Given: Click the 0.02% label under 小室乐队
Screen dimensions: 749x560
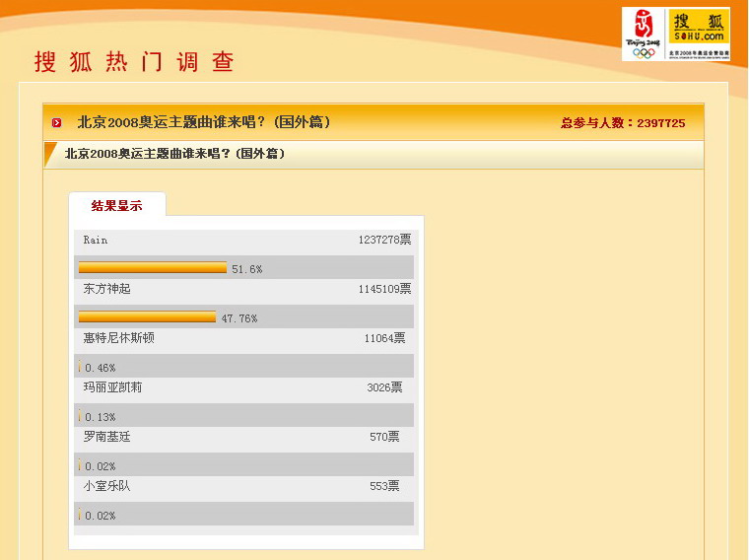Looking at the screenshot, I should (x=101, y=516).
